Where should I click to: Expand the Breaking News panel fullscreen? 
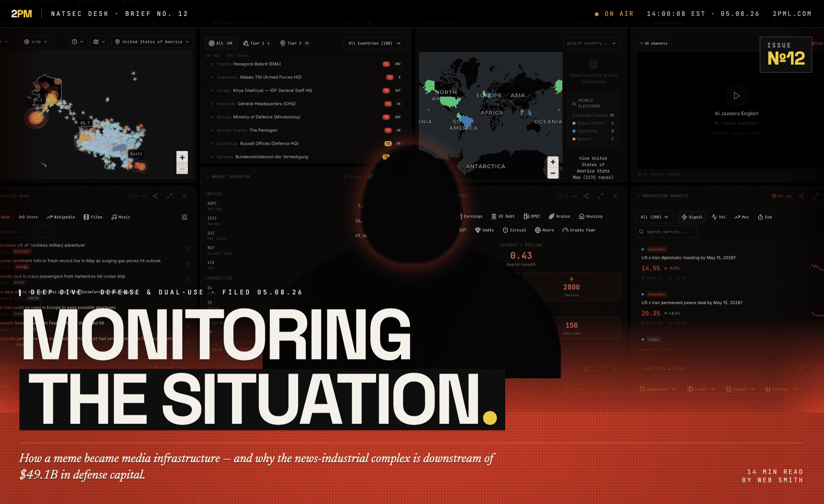[x=170, y=196]
